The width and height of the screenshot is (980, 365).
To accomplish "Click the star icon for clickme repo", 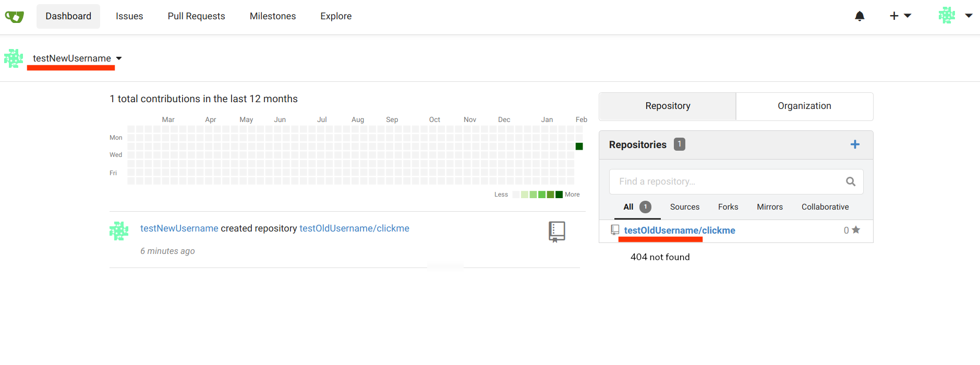I will 856,230.
